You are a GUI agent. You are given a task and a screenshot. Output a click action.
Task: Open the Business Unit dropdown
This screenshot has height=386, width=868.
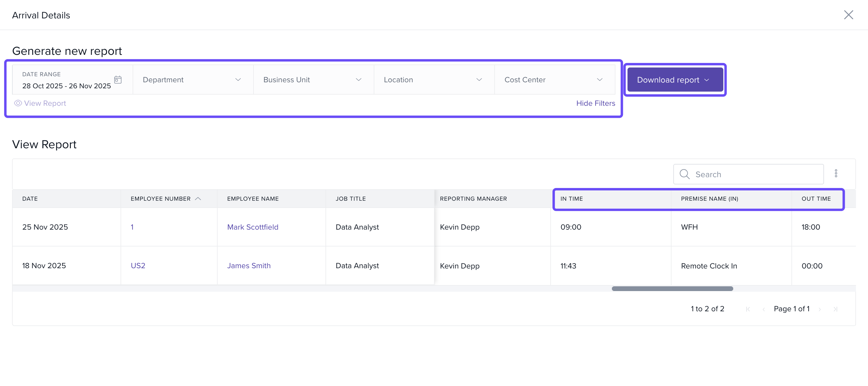tap(313, 80)
